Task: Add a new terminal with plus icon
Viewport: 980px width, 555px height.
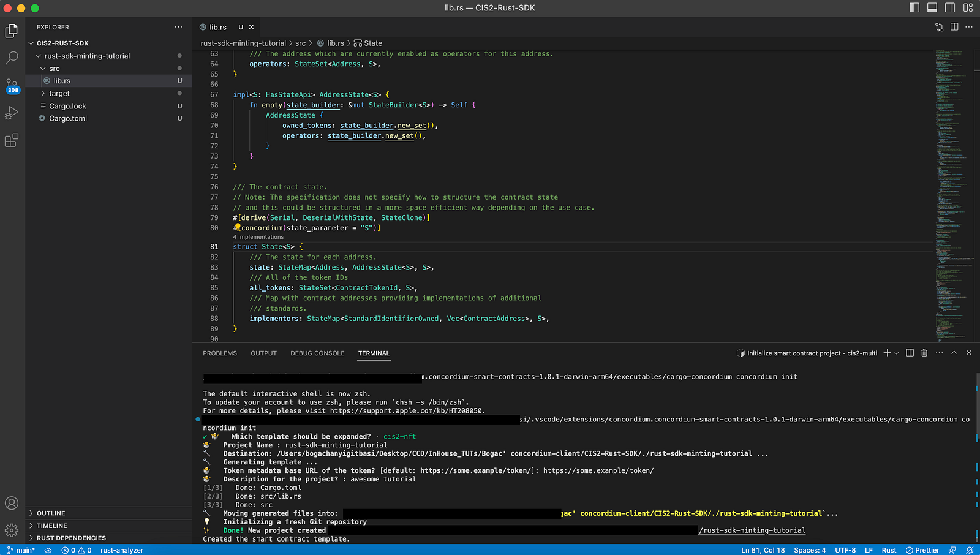Action: click(x=887, y=353)
